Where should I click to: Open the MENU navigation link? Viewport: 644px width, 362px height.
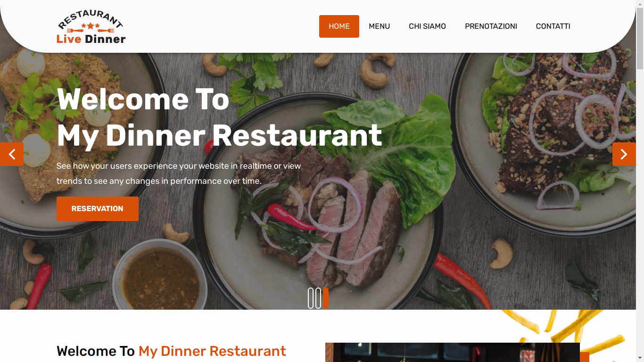(x=379, y=26)
